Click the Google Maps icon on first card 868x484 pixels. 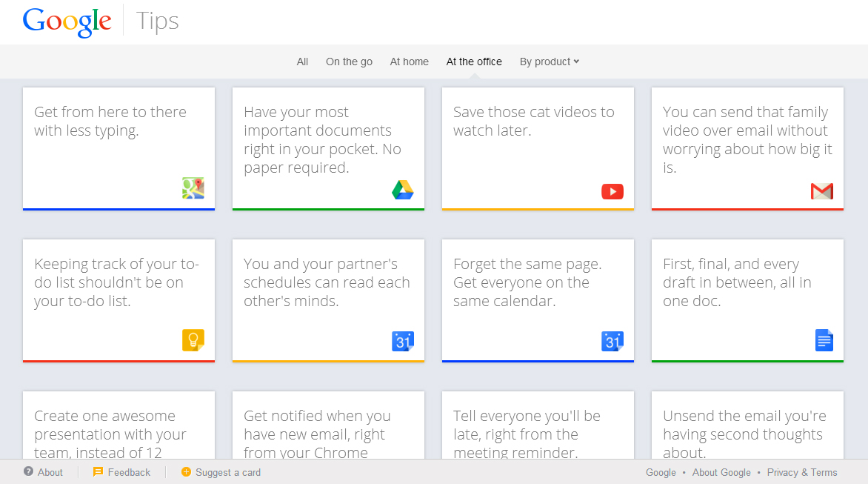pos(193,188)
